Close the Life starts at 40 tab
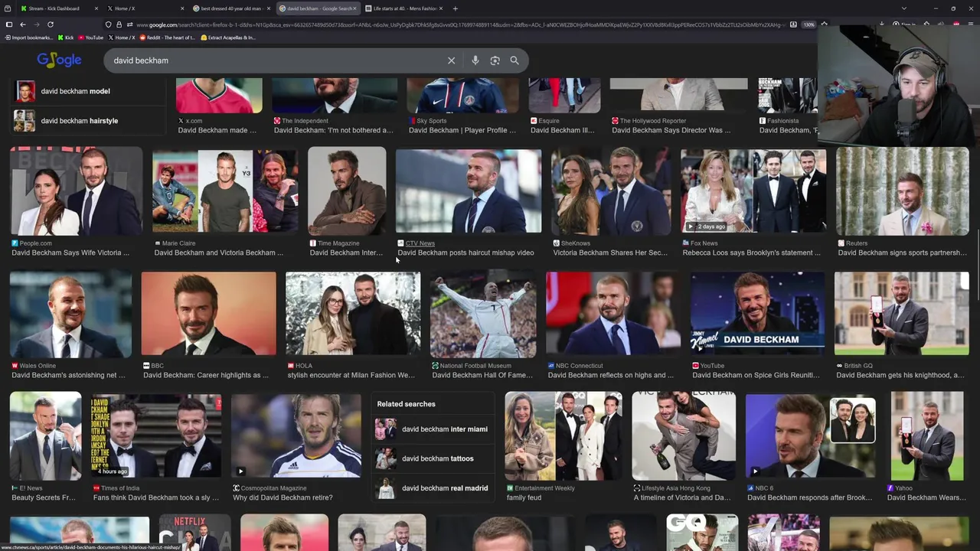 pos(441,8)
